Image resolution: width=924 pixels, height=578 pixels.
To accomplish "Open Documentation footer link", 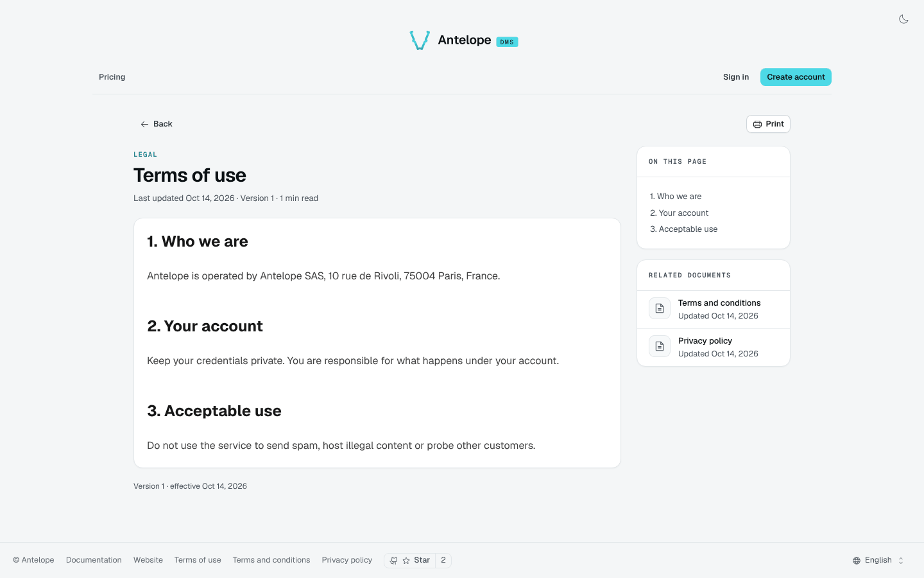I will coord(94,560).
